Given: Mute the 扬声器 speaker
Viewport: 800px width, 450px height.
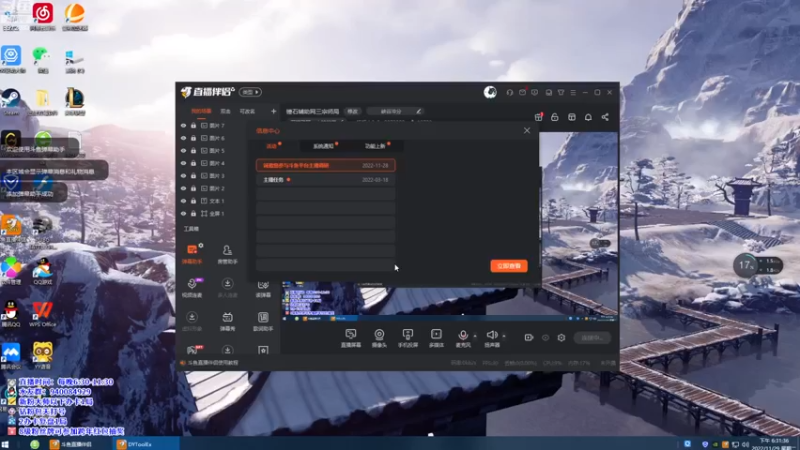Looking at the screenshot, I should tap(492, 338).
